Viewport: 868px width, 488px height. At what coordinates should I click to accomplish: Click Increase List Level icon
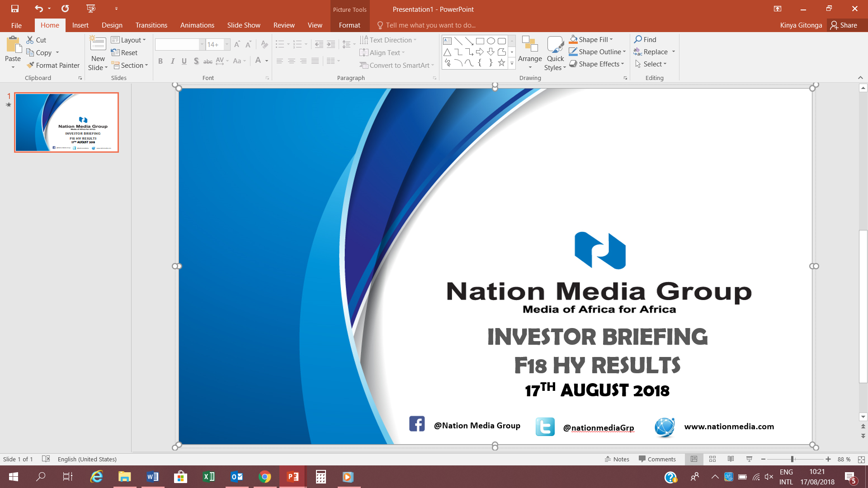coord(331,44)
